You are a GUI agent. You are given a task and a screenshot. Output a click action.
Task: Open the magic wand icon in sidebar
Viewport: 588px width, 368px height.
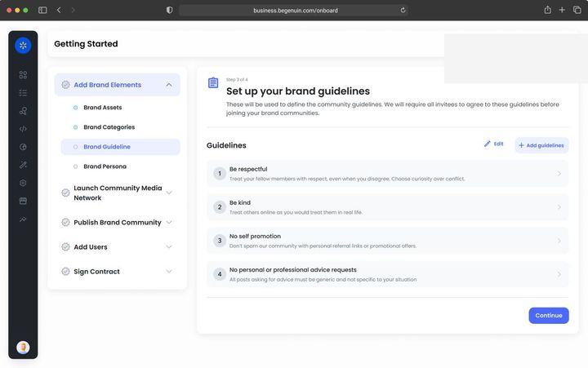[23, 165]
